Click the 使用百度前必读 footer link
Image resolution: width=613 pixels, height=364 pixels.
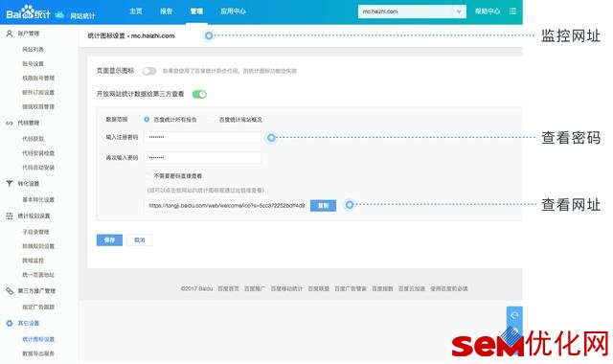click(449, 289)
